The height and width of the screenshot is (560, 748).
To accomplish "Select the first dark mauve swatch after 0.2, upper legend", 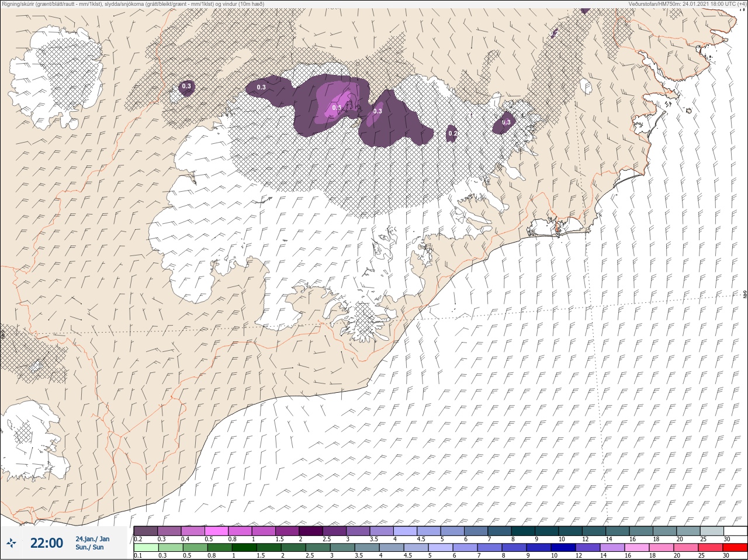I will [x=146, y=531].
